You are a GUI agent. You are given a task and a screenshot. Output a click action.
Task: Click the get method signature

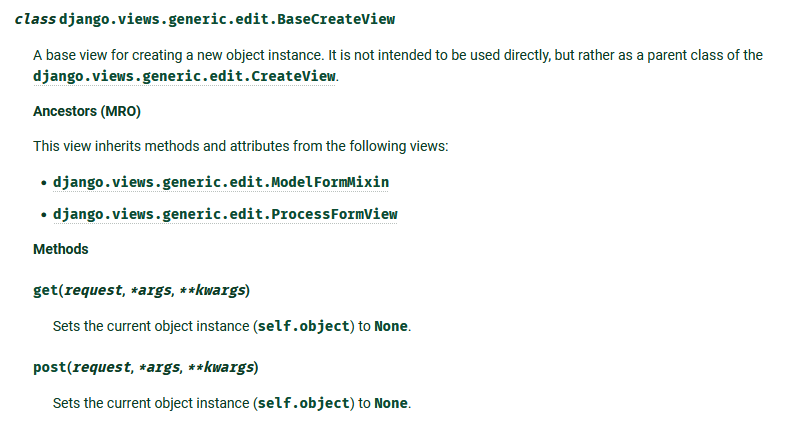[x=142, y=290]
